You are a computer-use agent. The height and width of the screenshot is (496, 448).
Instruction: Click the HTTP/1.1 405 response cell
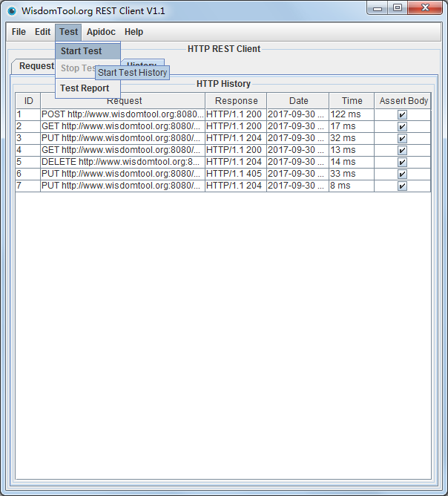pyautogui.click(x=236, y=174)
